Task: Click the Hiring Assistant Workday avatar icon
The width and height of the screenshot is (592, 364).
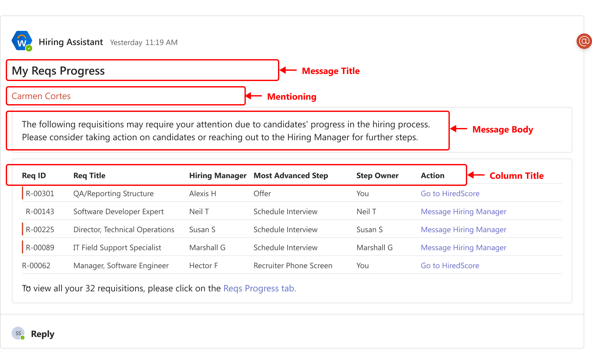Action: [22, 41]
